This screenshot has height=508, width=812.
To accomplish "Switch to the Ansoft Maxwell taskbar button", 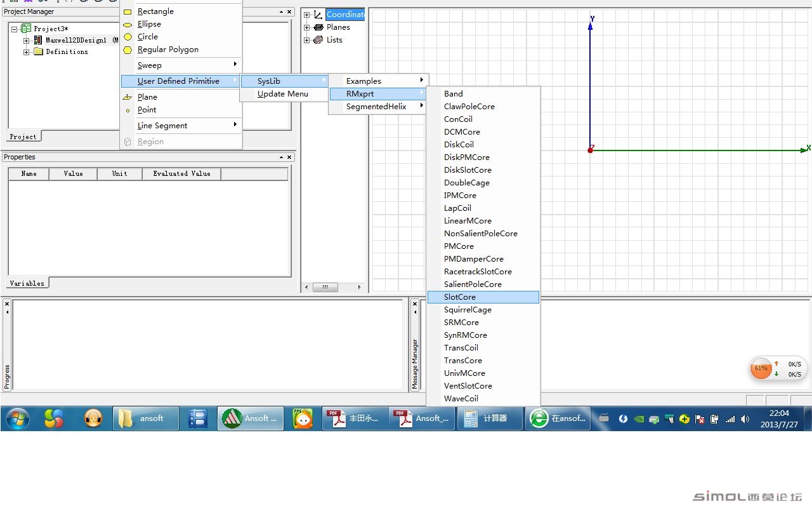I will point(251,418).
